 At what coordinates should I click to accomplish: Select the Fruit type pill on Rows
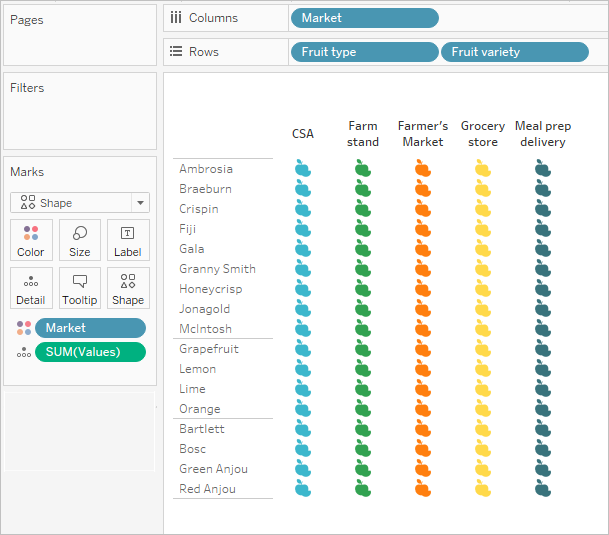tap(365, 52)
